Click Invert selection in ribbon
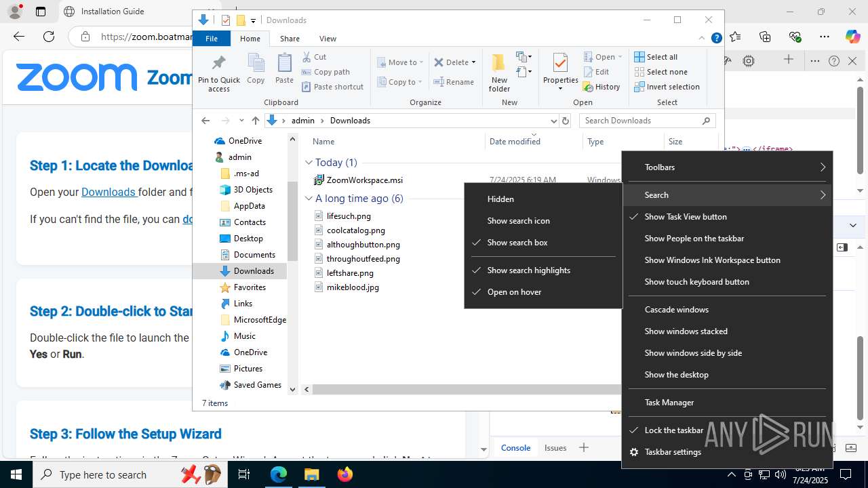 click(x=667, y=87)
